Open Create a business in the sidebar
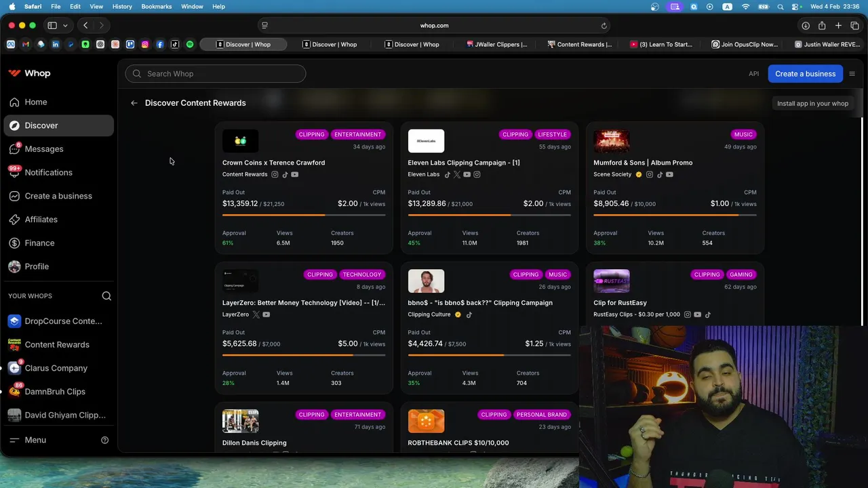 pyautogui.click(x=58, y=196)
